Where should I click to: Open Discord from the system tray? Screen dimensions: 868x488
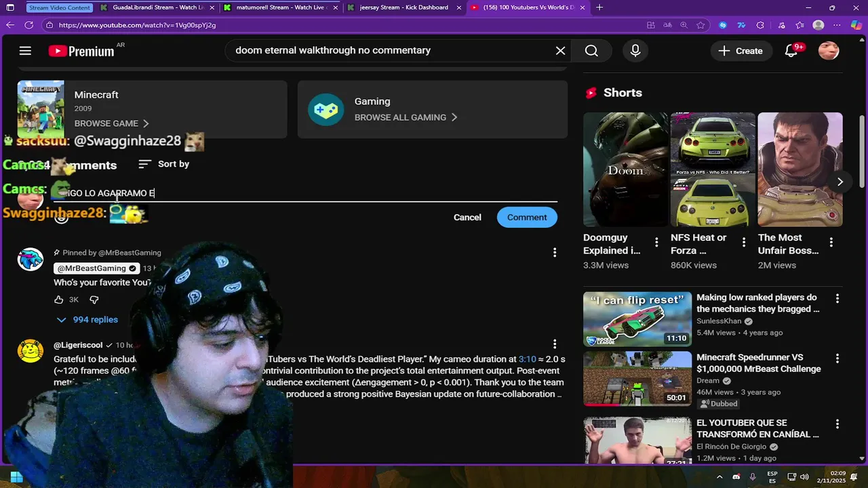(736, 476)
